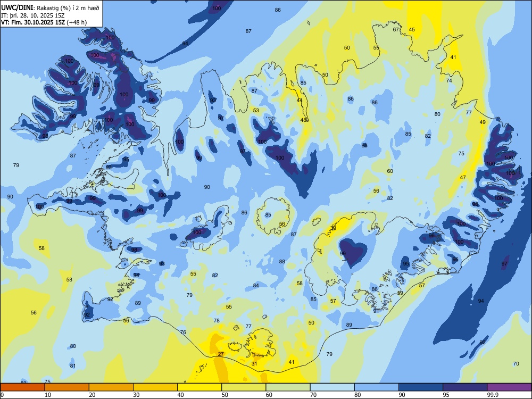The image size is (532, 399).
Task: Pick the light blue 70–80 legend swatch
Action: tap(332, 387)
